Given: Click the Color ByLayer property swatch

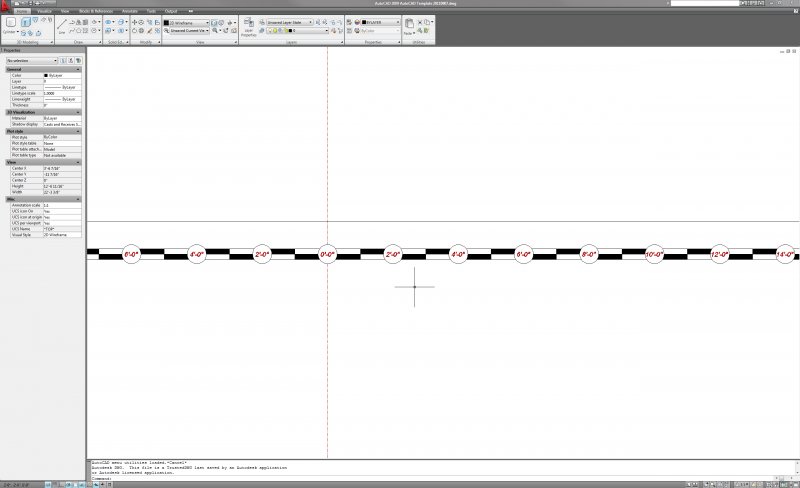Looking at the screenshot, I should pos(45,76).
